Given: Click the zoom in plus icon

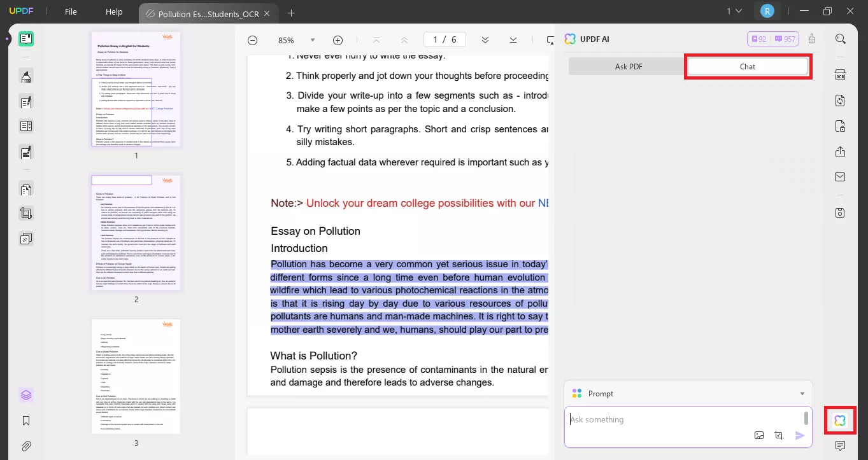Looking at the screenshot, I should pos(338,40).
